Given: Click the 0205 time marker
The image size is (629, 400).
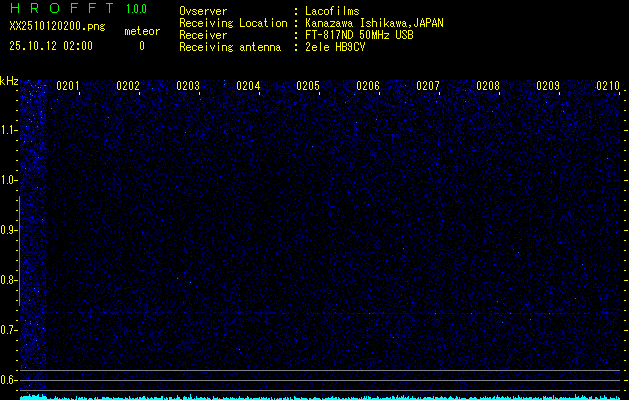Looking at the screenshot, I should pos(308,87).
